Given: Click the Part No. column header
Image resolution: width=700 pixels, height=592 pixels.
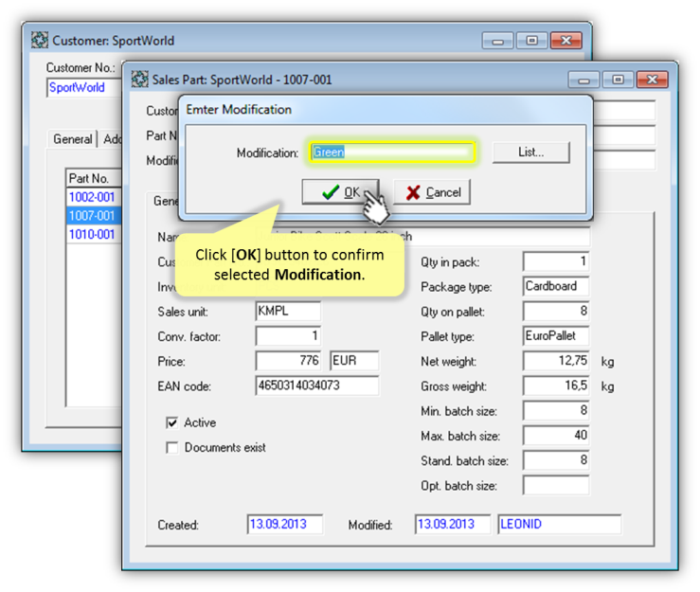Looking at the screenshot, I should point(94,178).
